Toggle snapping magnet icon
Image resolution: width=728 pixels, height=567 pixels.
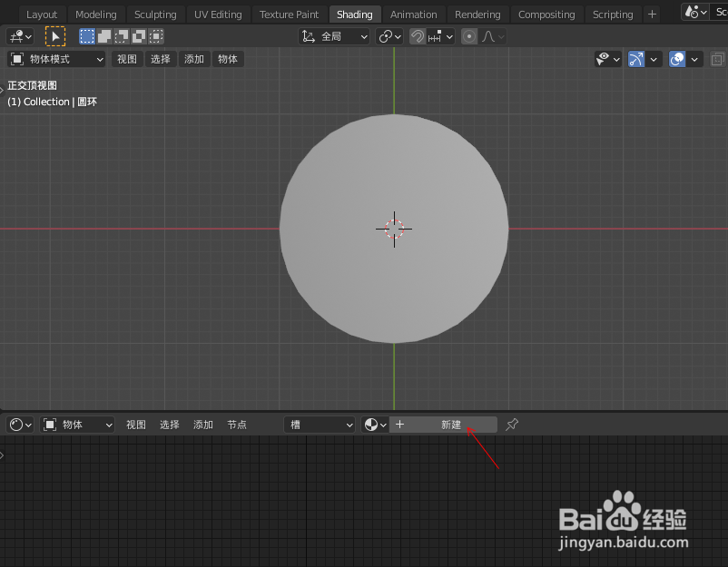(x=418, y=36)
